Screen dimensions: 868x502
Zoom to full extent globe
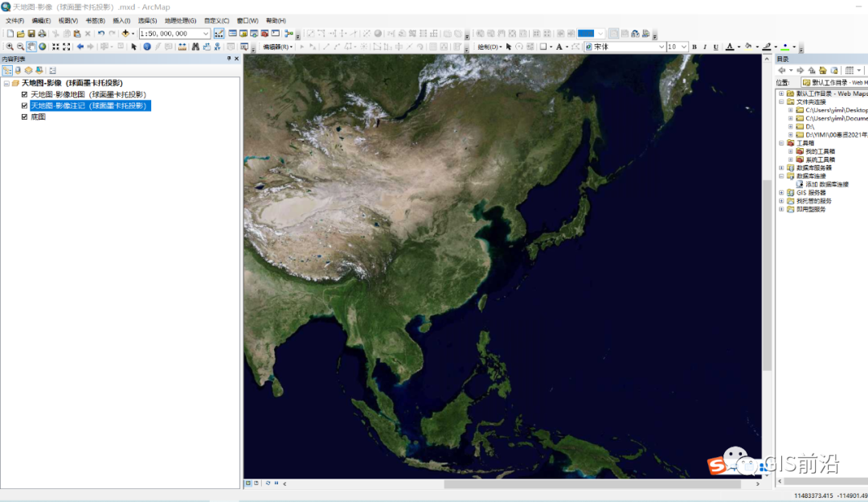pyautogui.click(x=42, y=47)
